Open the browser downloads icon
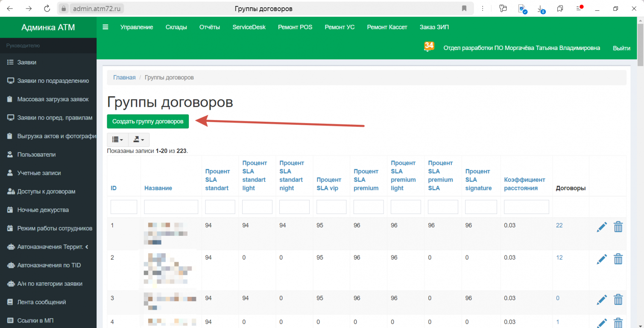Viewport: 644px width, 328px height. pyautogui.click(x=540, y=9)
